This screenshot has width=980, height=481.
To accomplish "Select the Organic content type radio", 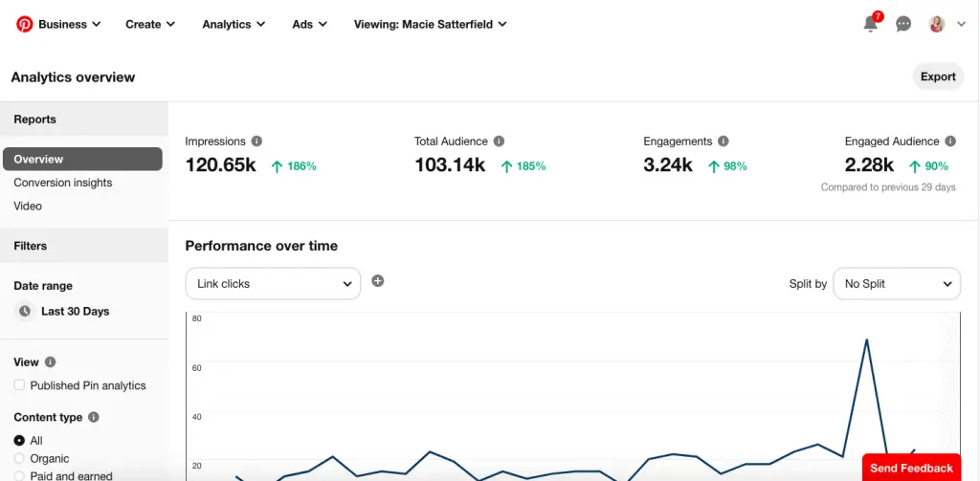I will [x=19, y=458].
